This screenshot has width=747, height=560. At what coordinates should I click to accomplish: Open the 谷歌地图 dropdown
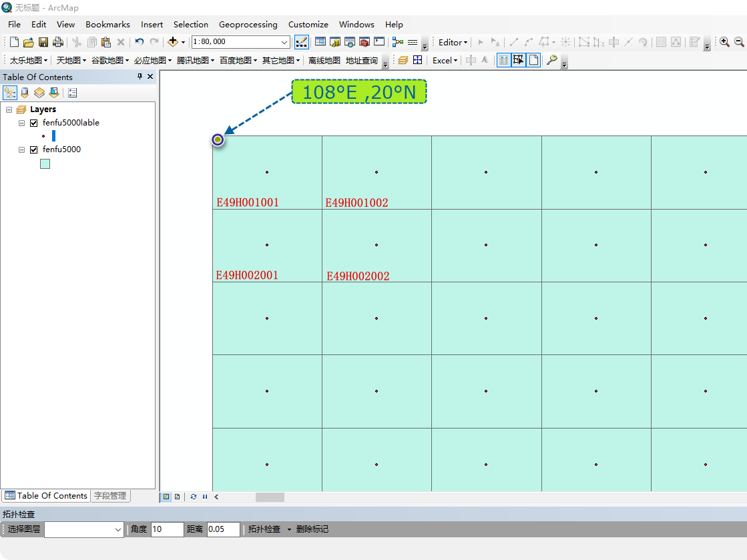tap(110, 61)
